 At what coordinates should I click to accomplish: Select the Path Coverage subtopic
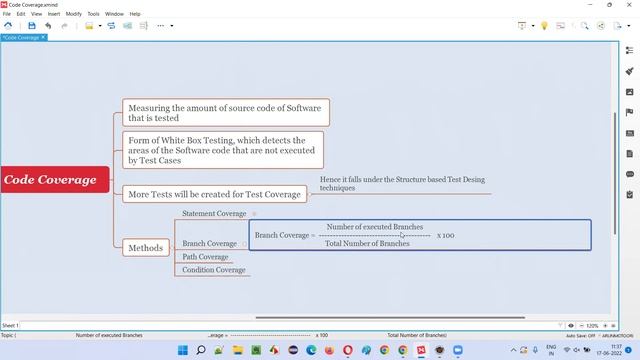click(x=205, y=257)
